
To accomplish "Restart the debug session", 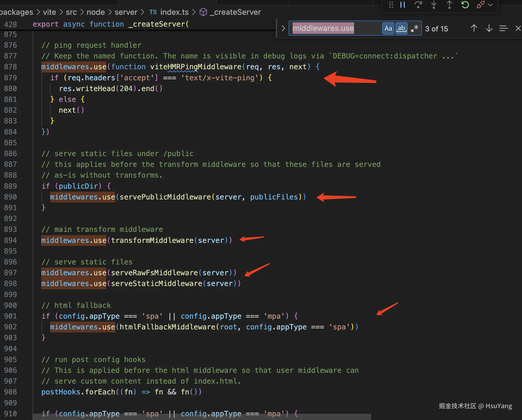I will click(465, 5).
